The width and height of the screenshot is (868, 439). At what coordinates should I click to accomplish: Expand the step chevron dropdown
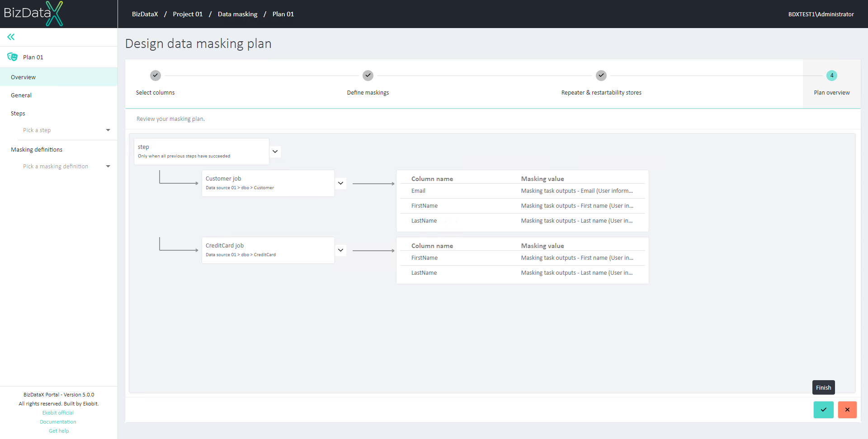pos(275,152)
